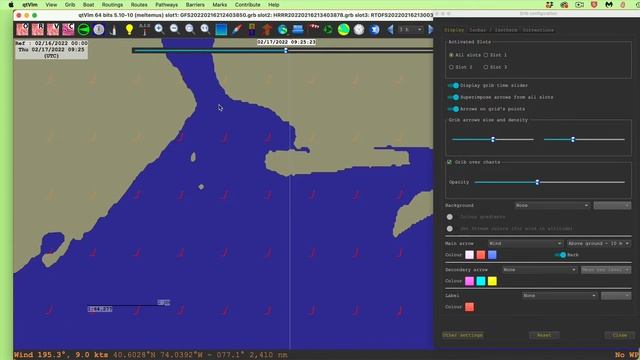Click the chart icon labeled R
This screenshot has height=360, width=640.
38,29
